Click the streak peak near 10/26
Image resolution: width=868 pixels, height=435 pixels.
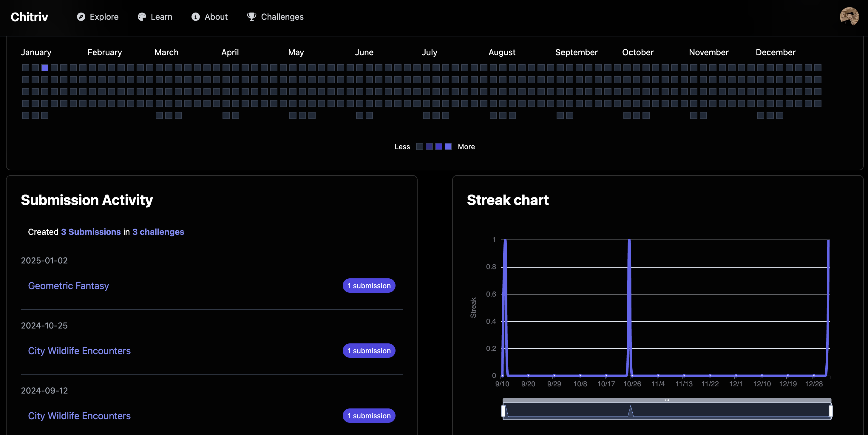pyautogui.click(x=629, y=240)
